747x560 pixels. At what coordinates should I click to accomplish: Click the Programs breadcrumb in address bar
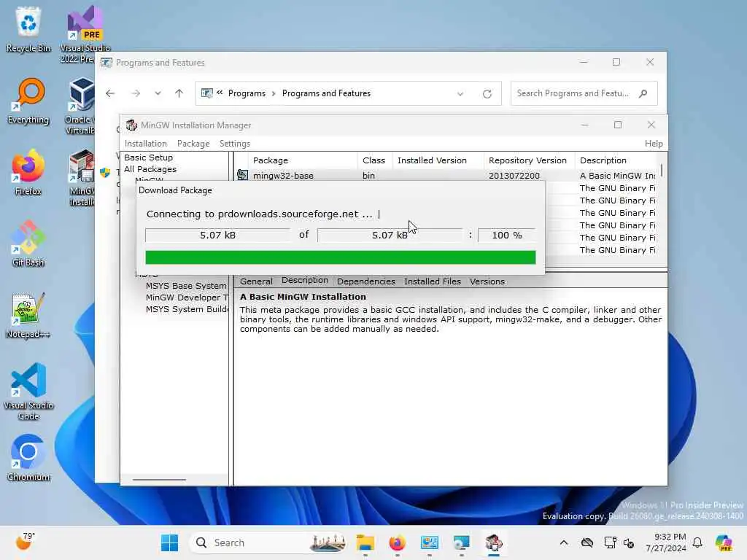click(x=247, y=93)
